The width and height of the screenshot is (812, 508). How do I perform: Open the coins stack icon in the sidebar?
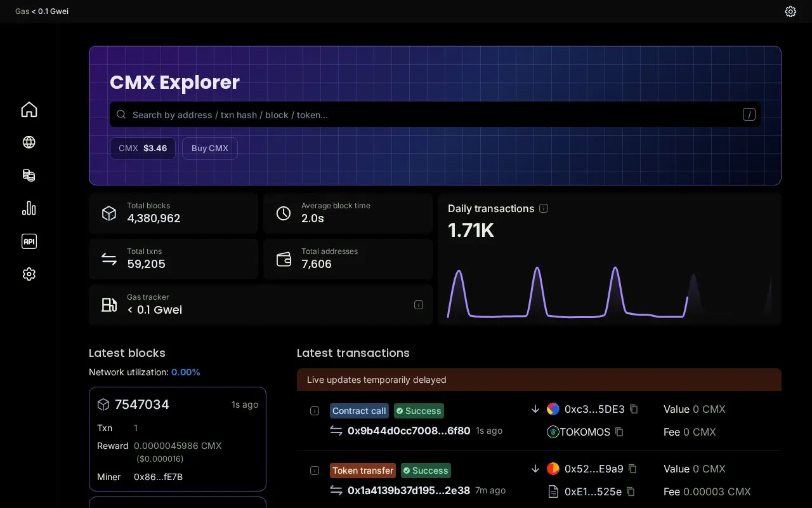point(29,175)
